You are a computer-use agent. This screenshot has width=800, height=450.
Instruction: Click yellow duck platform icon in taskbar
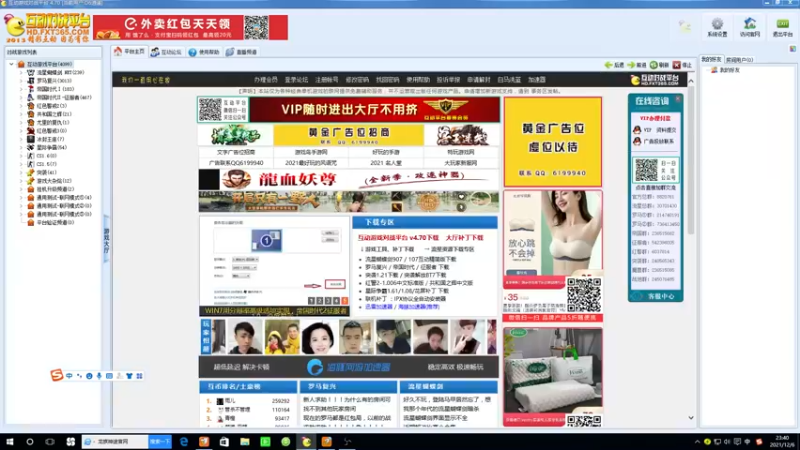pos(306,441)
